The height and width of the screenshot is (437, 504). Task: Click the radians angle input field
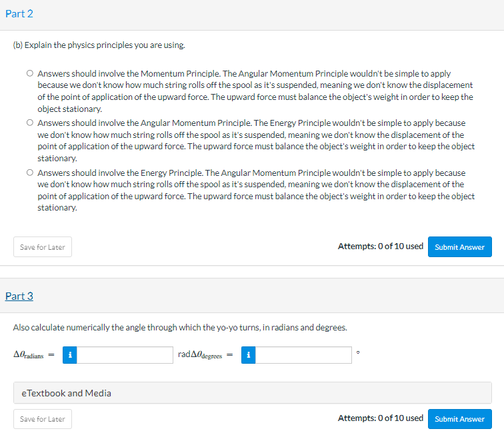125,355
